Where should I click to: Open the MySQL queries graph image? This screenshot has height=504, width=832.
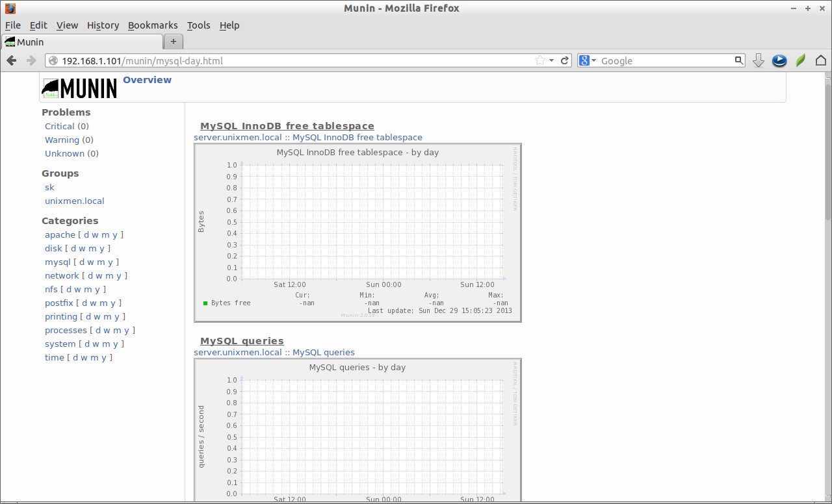[x=357, y=430]
